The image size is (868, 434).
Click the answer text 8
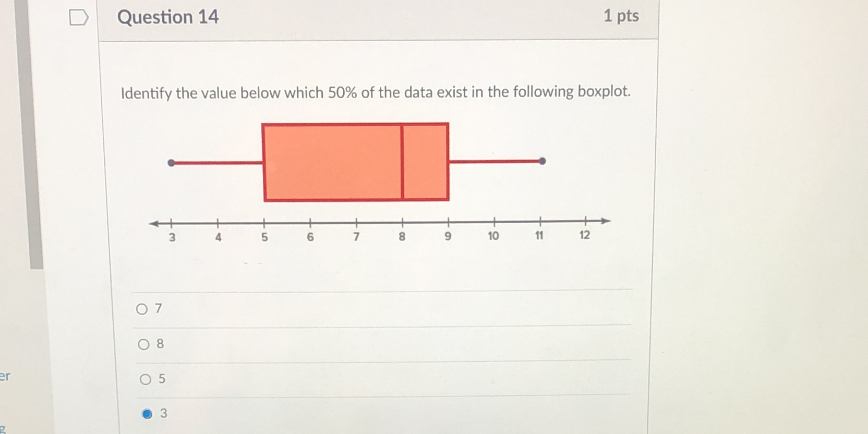pyautogui.click(x=160, y=344)
